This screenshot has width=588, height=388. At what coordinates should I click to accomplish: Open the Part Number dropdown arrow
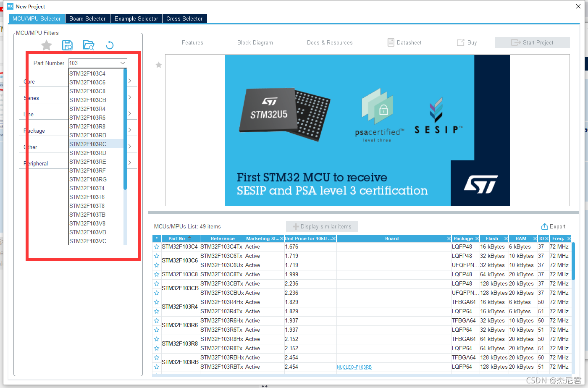tap(123, 63)
